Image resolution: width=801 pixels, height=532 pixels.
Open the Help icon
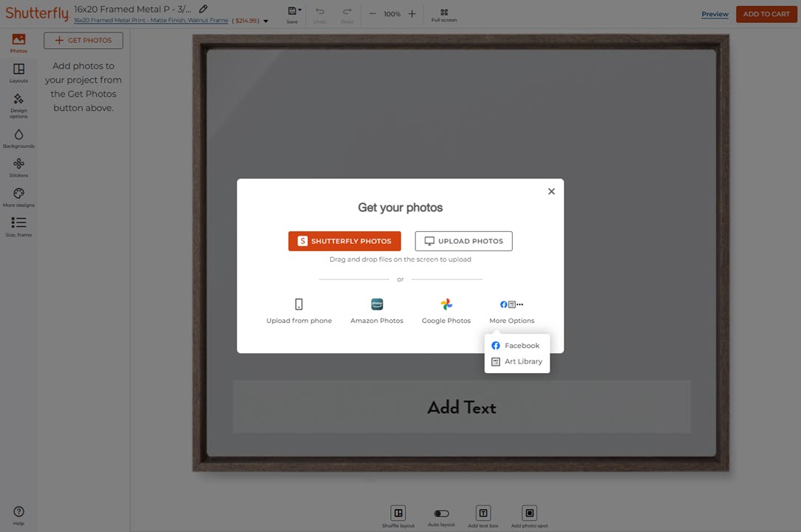(18, 515)
